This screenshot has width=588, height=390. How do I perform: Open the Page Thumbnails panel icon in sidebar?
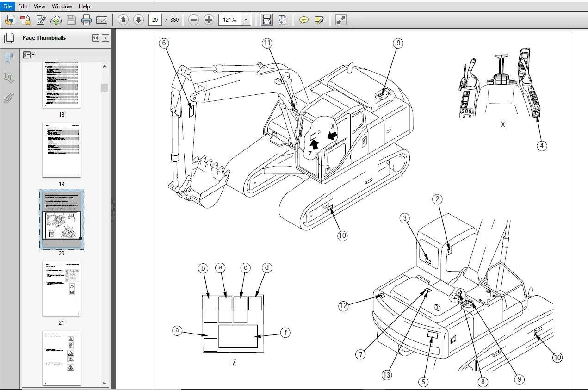pyautogui.click(x=8, y=38)
